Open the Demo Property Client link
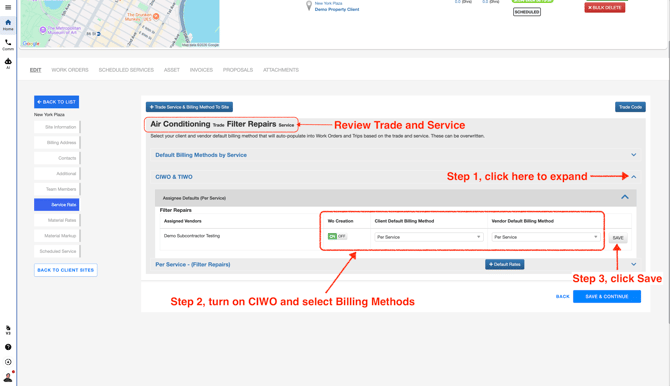 337,9
